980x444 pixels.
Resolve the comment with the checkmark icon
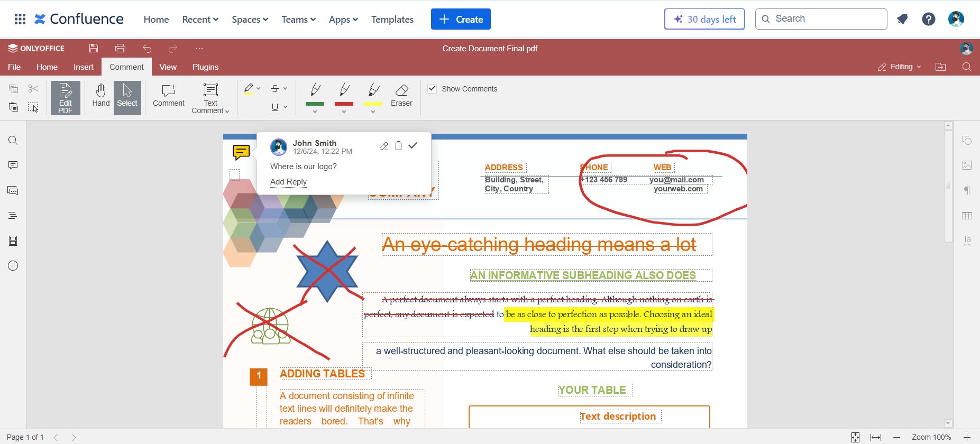point(413,145)
